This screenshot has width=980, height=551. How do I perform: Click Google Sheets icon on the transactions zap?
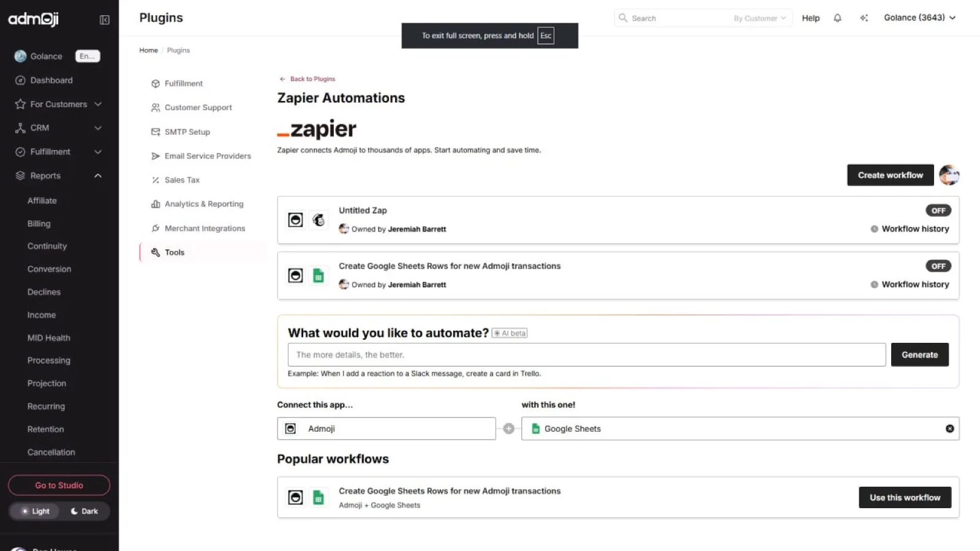click(x=318, y=275)
